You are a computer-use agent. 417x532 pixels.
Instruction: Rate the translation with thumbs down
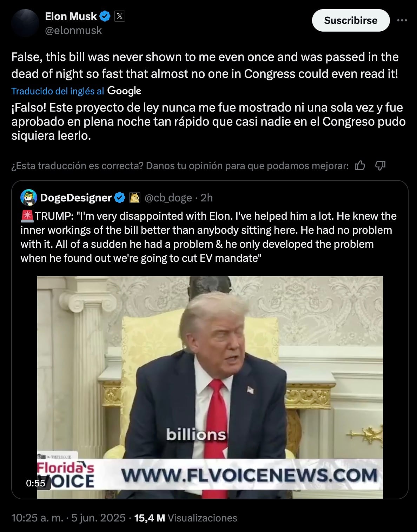[380, 165]
